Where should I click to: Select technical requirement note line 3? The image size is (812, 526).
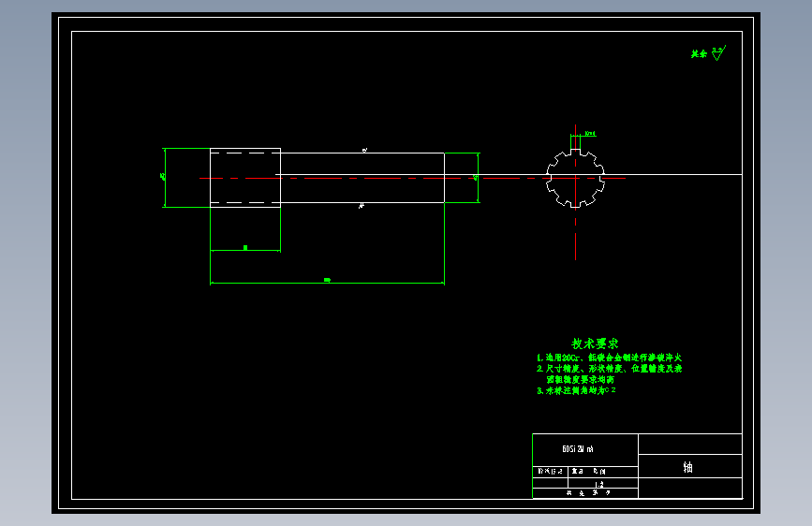(576, 390)
